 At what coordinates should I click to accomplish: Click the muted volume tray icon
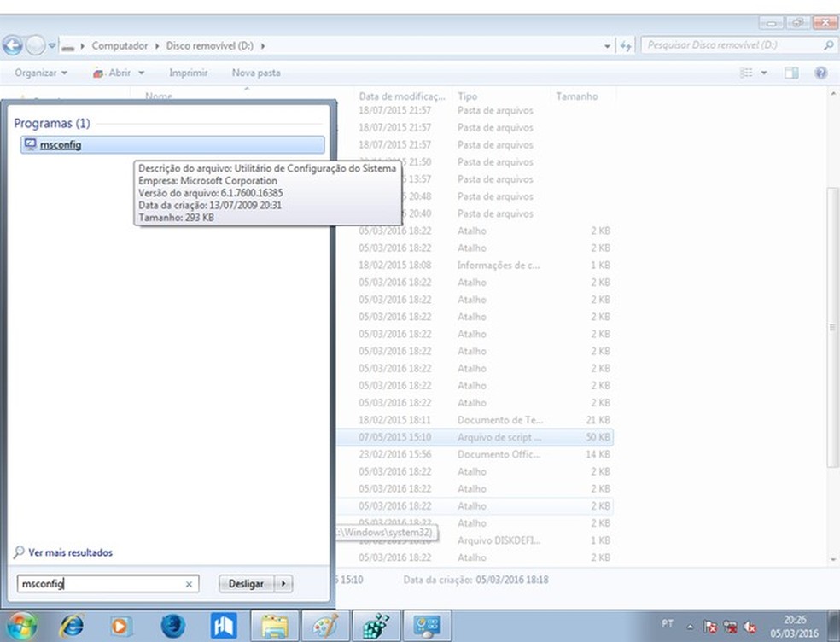[x=750, y=627]
